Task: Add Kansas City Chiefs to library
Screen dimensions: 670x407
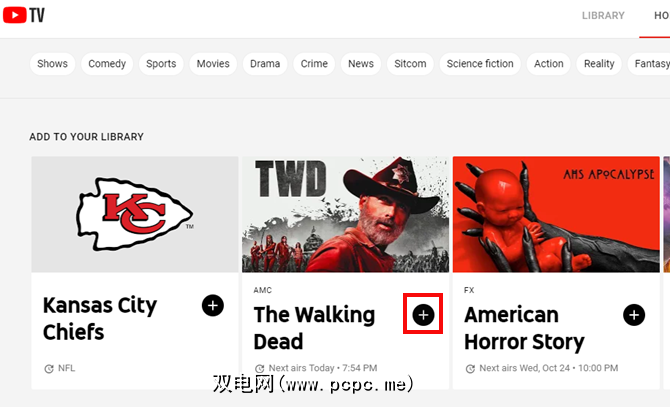Action: click(213, 305)
